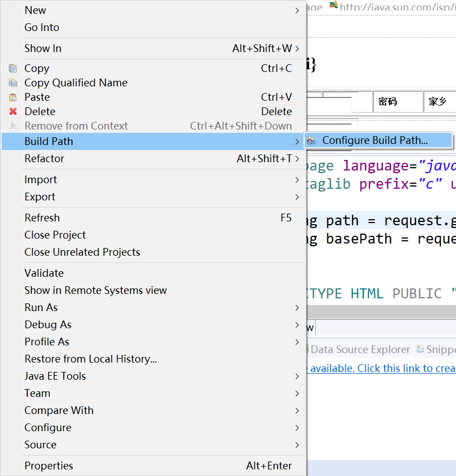Select Paste from the context menu

pyautogui.click(x=153, y=97)
